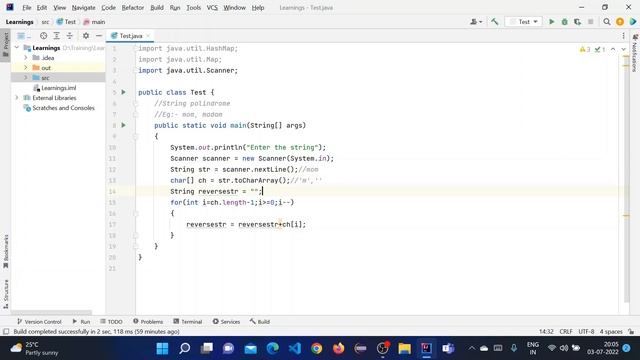The width and height of the screenshot is (640, 360).
Task: Open Google Chrome from taskbar
Action: click(316, 348)
